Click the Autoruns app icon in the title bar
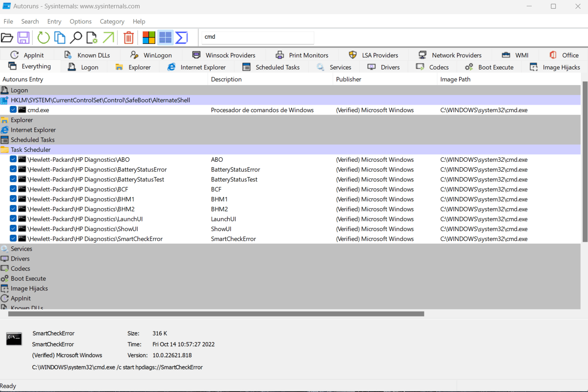 point(7,6)
